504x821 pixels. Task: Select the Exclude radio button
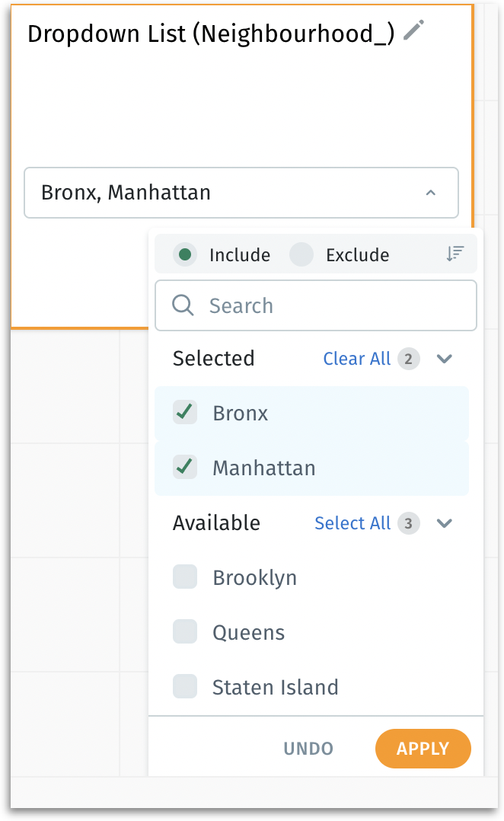pyautogui.click(x=301, y=254)
